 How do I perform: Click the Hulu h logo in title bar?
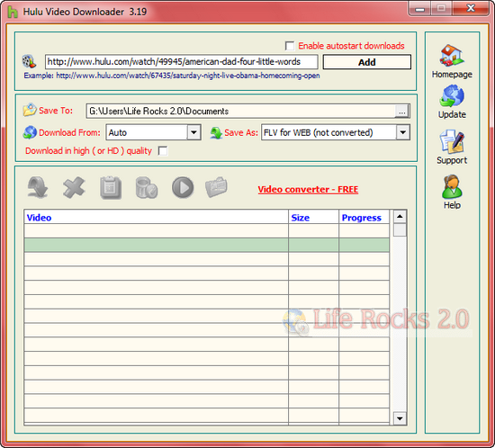(13, 12)
